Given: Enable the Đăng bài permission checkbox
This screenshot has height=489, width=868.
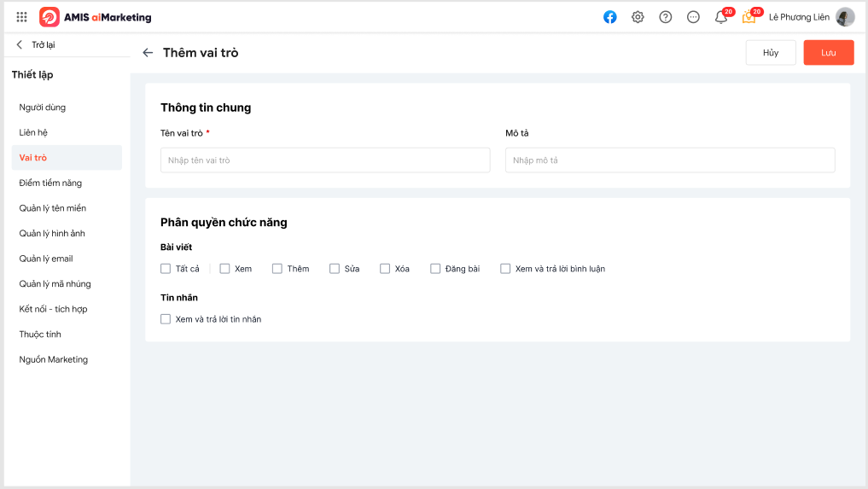Looking at the screenshot, I should click(435, 269).
